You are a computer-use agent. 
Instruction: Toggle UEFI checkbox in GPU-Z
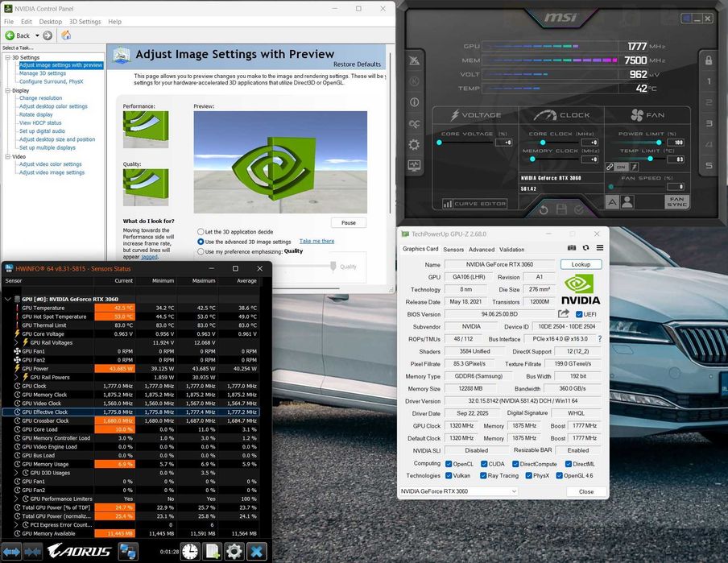[579, 314]
